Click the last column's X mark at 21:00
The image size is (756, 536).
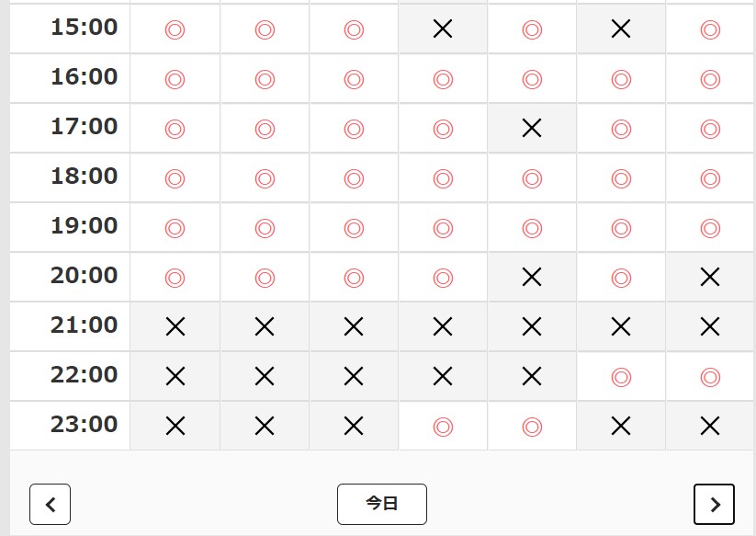(709, 326)
